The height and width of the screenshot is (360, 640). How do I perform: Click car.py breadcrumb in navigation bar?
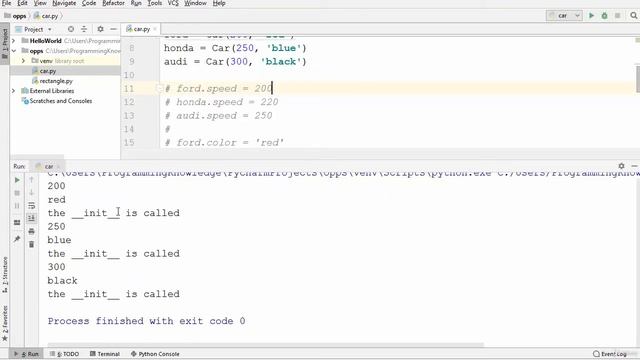pyautogui.click(x=46, y=16)
